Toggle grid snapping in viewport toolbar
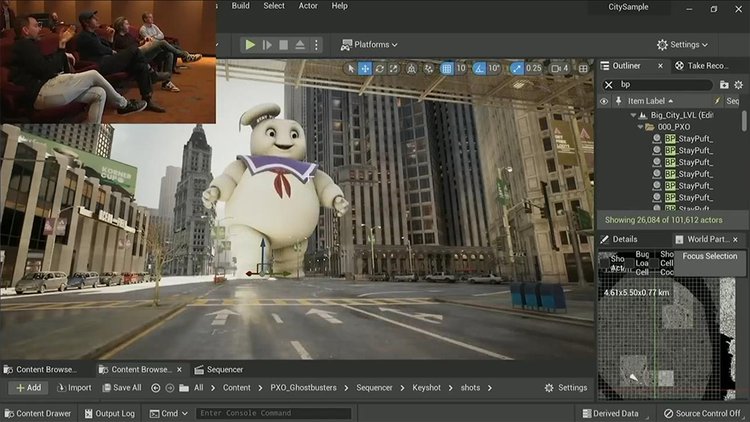This screenshot has height=422, width=750. point(447,68)
